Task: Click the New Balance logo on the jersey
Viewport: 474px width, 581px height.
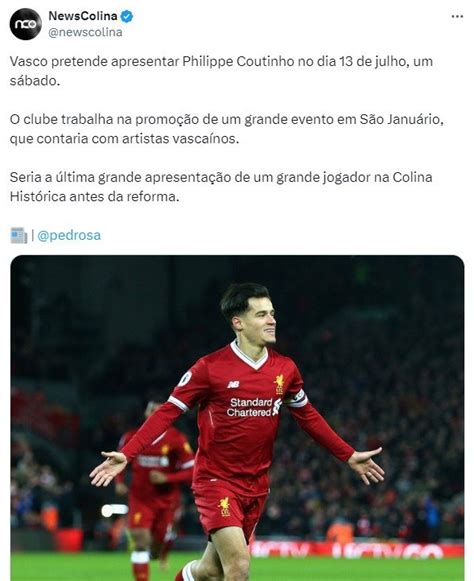Action: (x=233, y=385)
